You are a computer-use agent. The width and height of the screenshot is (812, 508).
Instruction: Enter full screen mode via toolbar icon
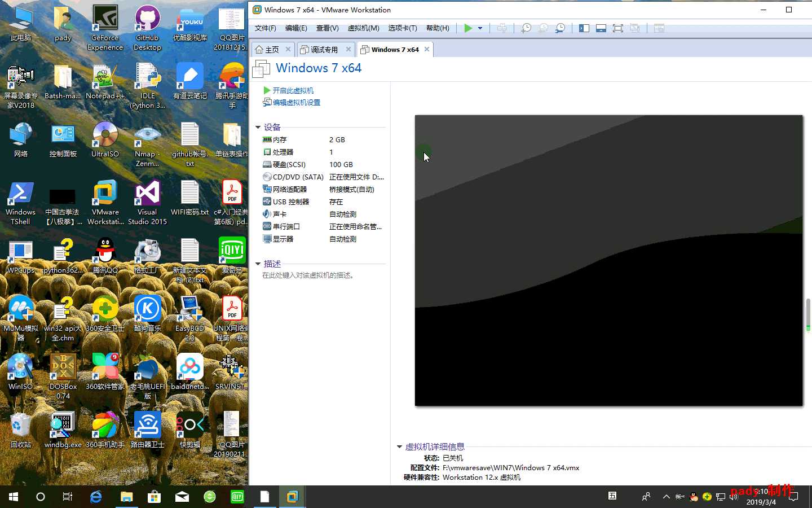pyautogui.click(x=618, y=28)
